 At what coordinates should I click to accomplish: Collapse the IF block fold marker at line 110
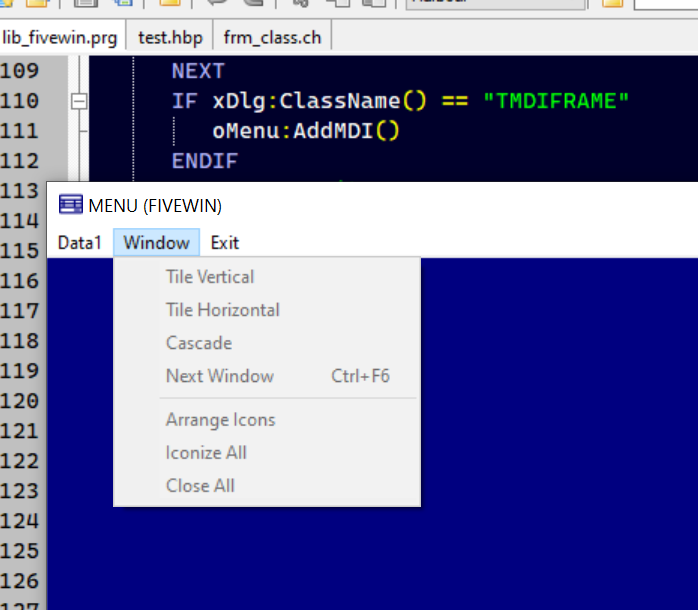(79, 102)
